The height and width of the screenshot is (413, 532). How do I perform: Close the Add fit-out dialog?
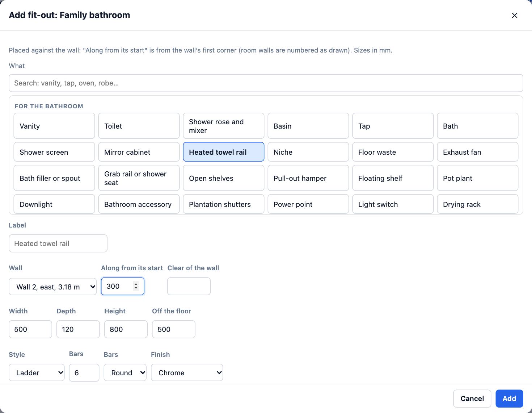click(514, 15)
